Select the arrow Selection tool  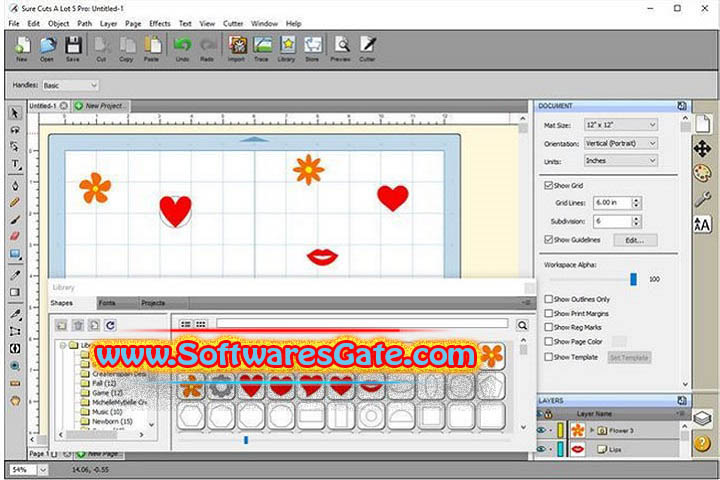click(x=15, y=113)
